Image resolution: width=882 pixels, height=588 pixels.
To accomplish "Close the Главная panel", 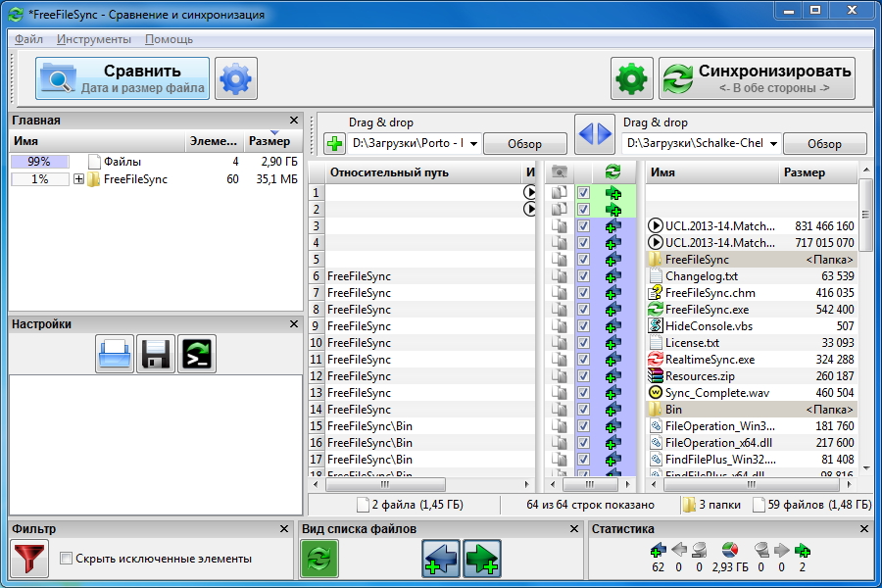I will point(294,121).
